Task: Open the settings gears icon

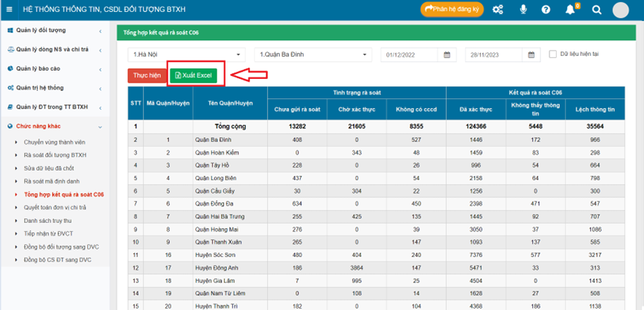Action: pos(497,10)
